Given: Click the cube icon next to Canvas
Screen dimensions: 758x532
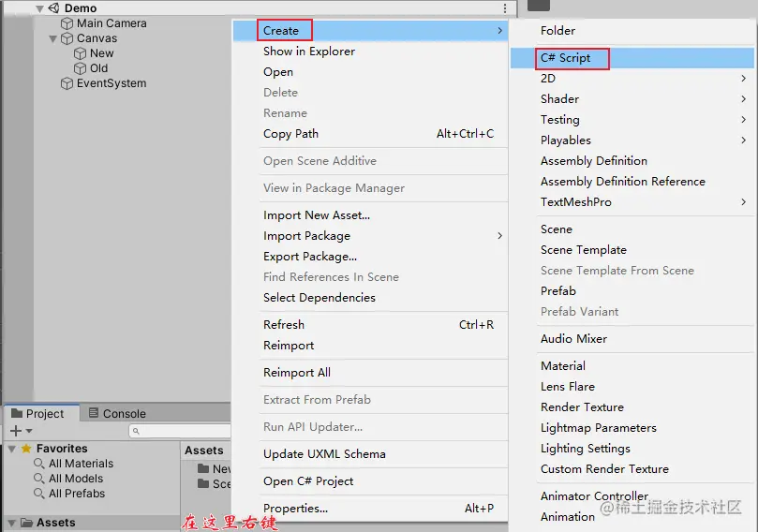Looking at the screenshot, I should [67, 38].
